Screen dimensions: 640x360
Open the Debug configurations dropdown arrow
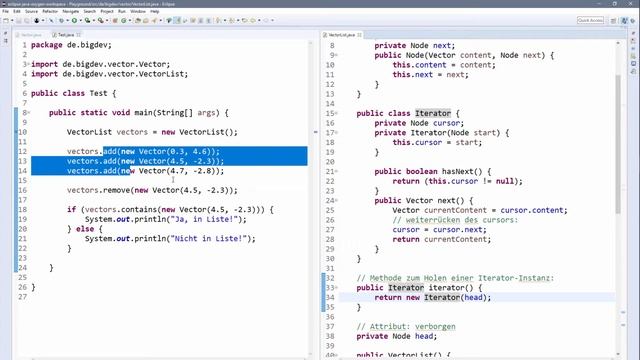67,20
